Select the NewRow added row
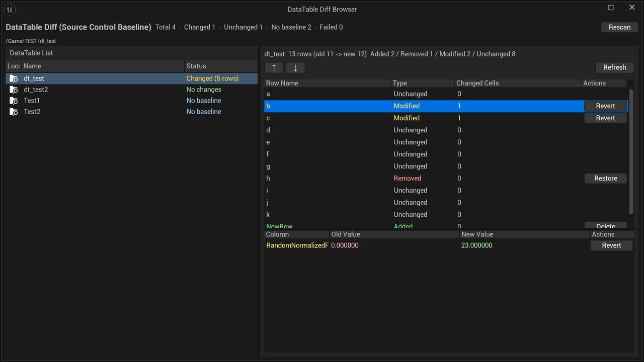 [x=446, y=226]
